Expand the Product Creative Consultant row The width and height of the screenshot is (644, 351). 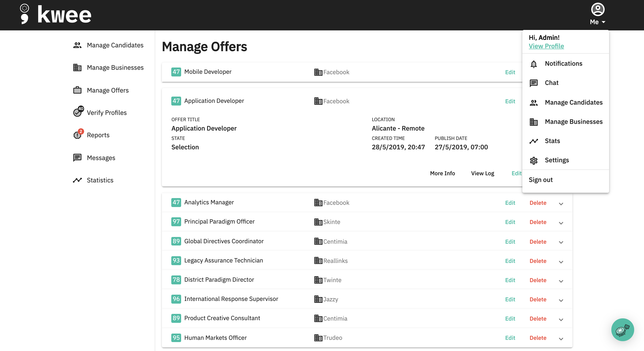[561, 319]
